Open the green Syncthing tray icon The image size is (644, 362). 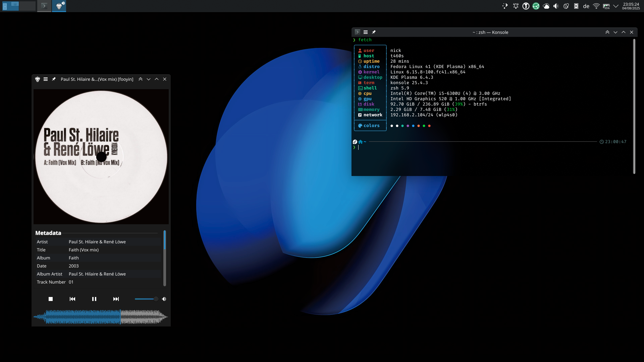pos(536,6)
